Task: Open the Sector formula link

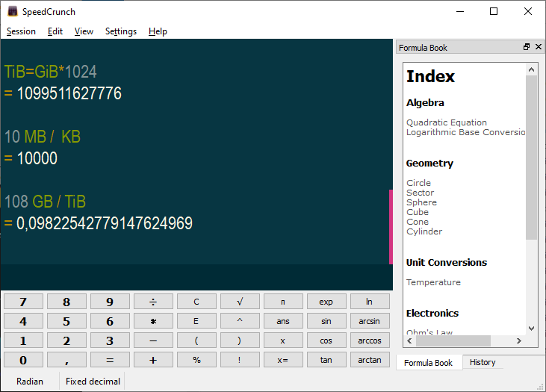Action: pyautogui.click(x=420, y=193)
